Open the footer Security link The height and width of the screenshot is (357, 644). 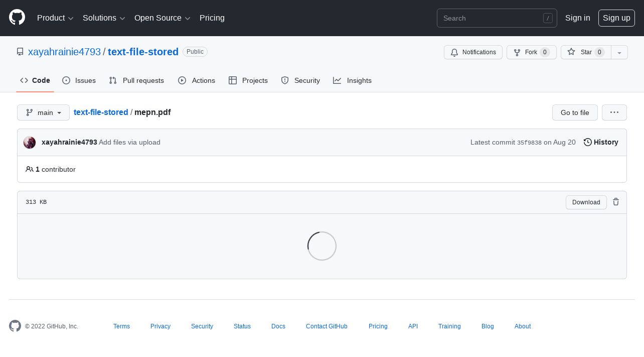tap(202, 326)
